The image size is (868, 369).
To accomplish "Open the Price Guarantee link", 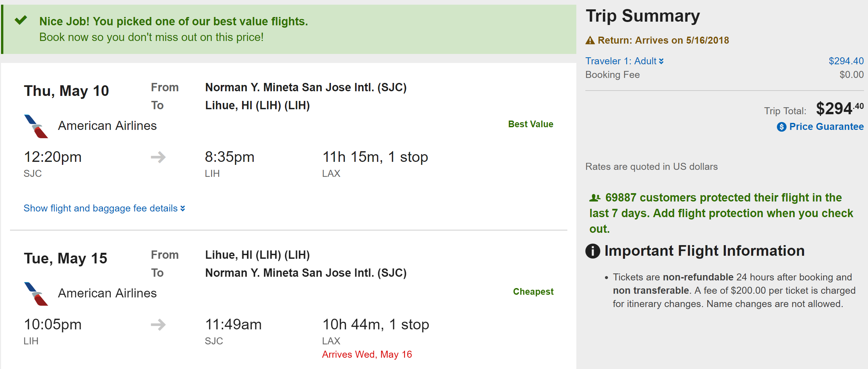I will (826, 127).
